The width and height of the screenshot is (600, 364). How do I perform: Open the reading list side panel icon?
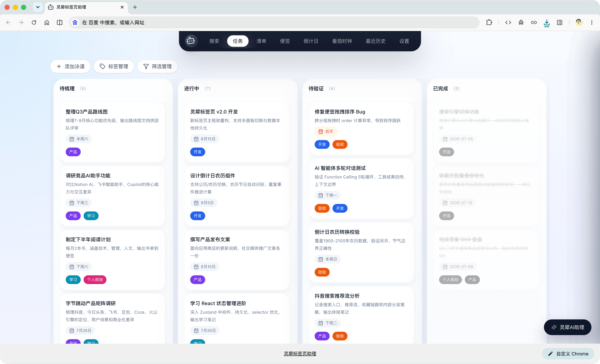560,23
